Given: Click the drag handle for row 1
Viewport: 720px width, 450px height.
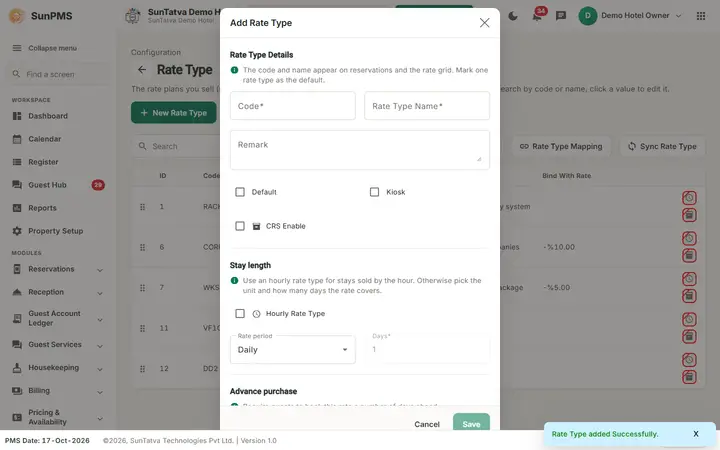Looking at the screenshot, I should point(142,207).
